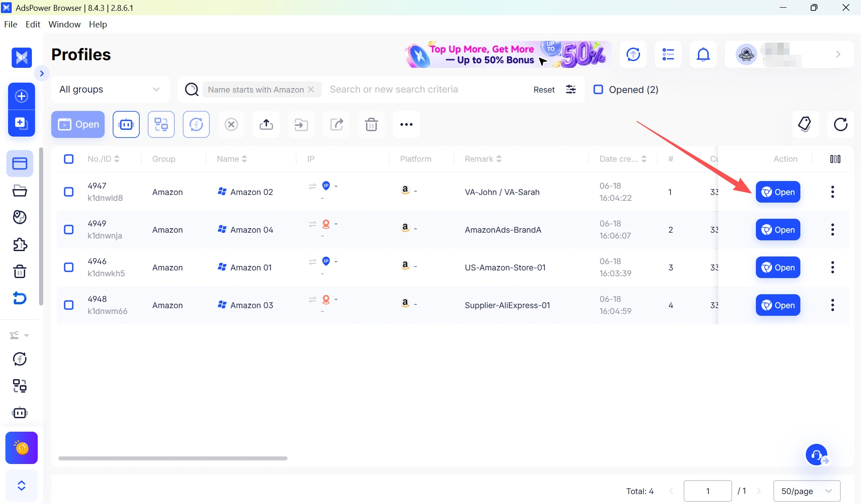Toggle the Opened (2) filter checkbox

point(598,89)
